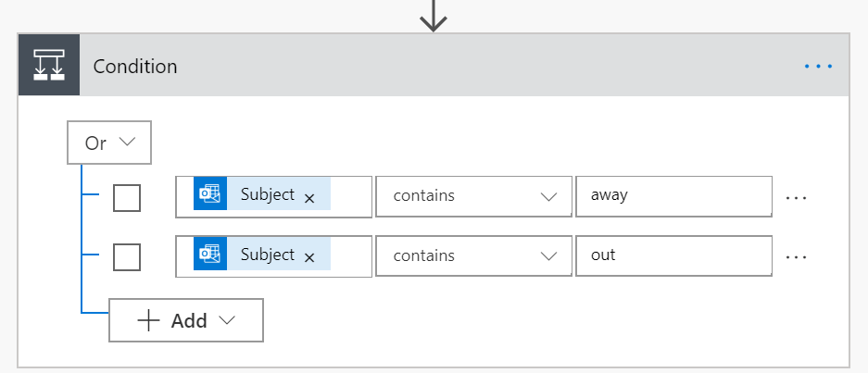Click the Condition title text
Image resolution: width=868 pixels, height=373 pixels.
click(x=135, y=67)
